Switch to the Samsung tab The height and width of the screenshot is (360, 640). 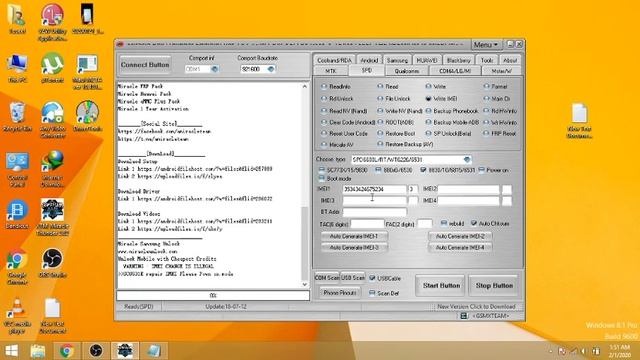397,60
